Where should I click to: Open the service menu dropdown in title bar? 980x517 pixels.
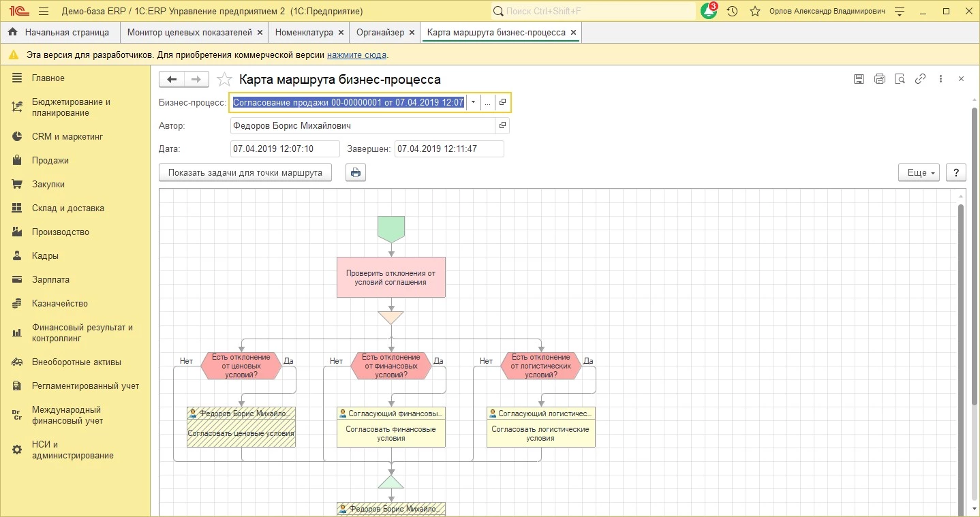coord(900,12)
